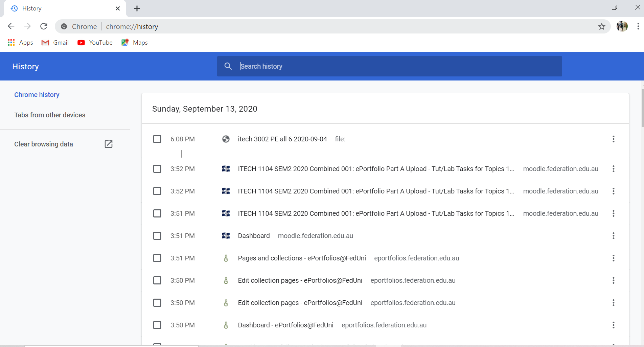This screenshot has height=347, width=644.
Task: Click the external-link icon beside Clear browsing data
Action: [109, 144]
